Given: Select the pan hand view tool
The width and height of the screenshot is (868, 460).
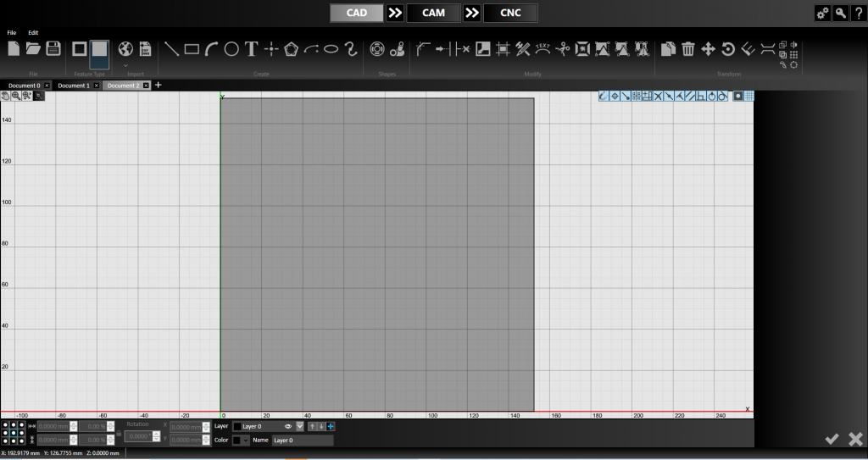Looking at the screenshot, I should [6, 96].
